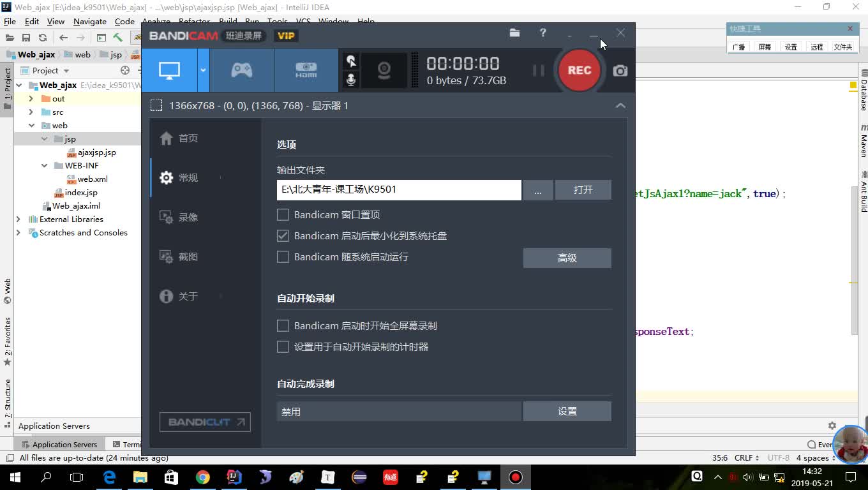The width and height of the screenshot is (868, 490).
Task: Open the Code menu in IntelliJ
Action: pyautogui.click(x=124, y=21)
